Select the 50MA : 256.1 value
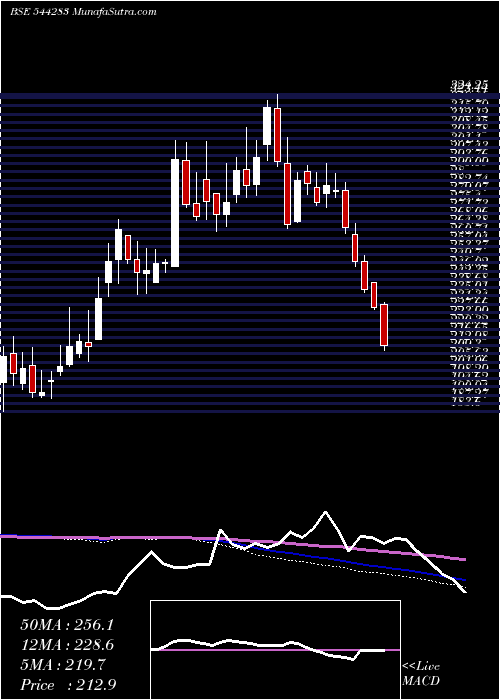Viewport: 500px width, 700px height. 67,625
